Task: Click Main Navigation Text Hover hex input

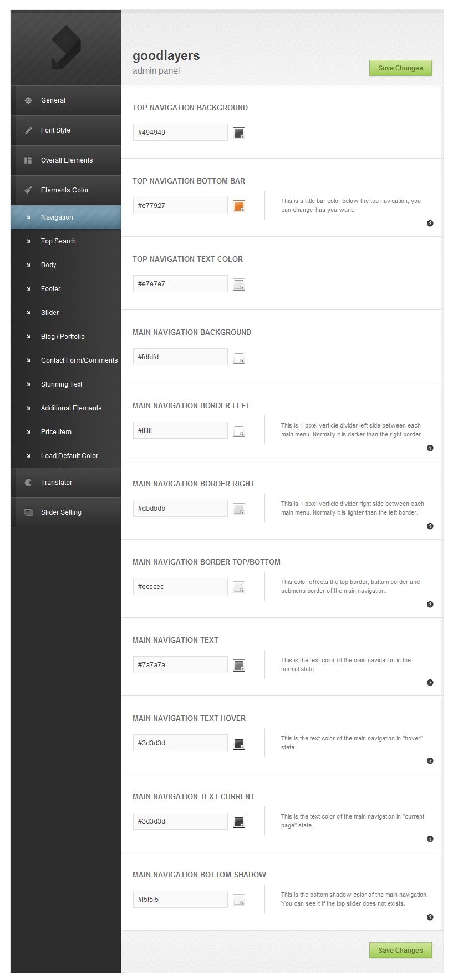Action: [180, 743]
